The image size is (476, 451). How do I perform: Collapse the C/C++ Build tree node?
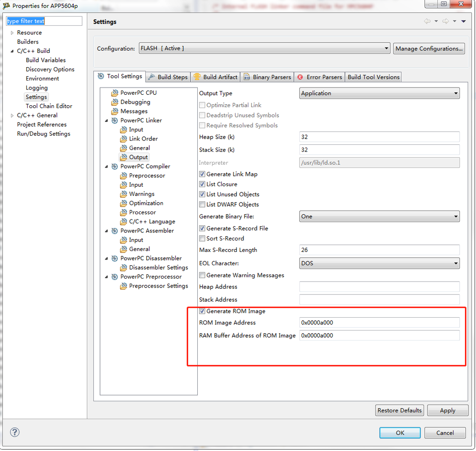12,51
